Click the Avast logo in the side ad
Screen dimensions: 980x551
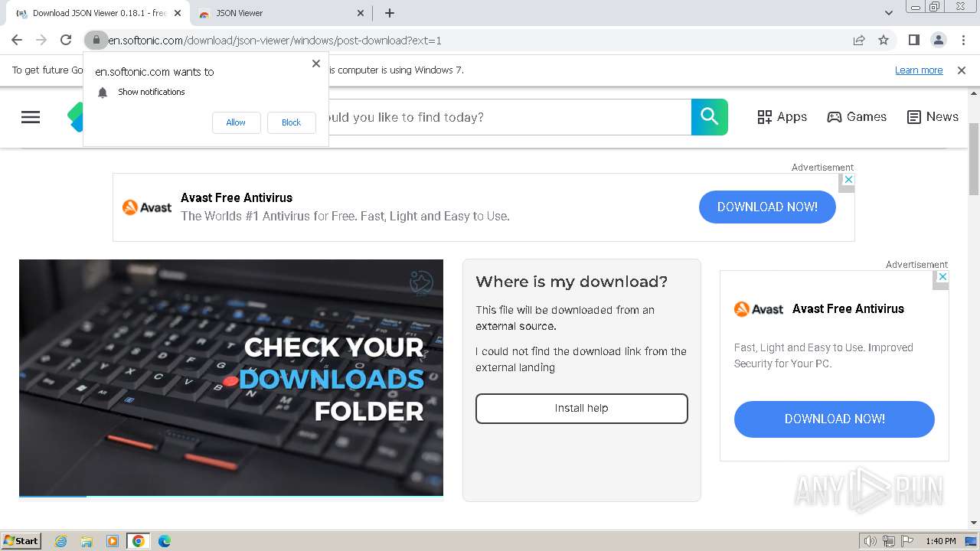(759, 309)
